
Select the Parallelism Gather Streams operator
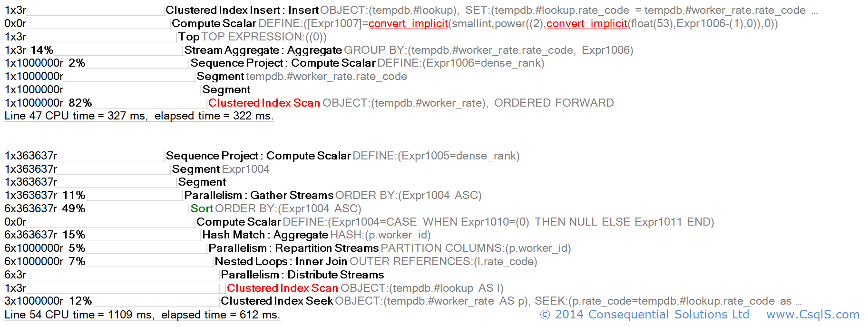click(258, 195)
